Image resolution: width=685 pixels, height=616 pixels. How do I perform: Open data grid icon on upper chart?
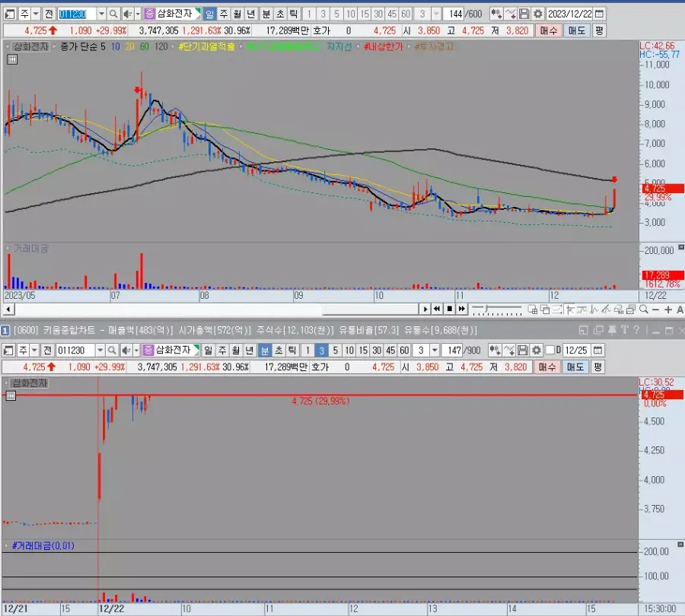click(x=12, y=59)
